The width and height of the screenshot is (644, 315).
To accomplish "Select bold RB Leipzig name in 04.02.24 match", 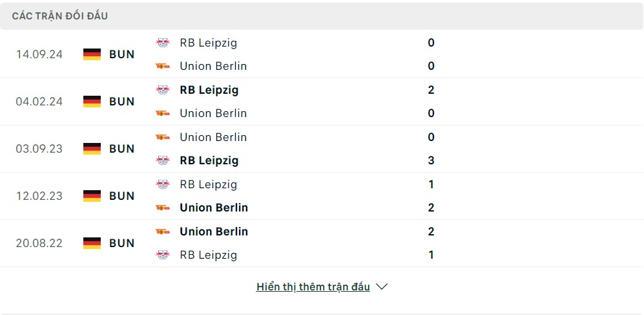I will 209,90.
